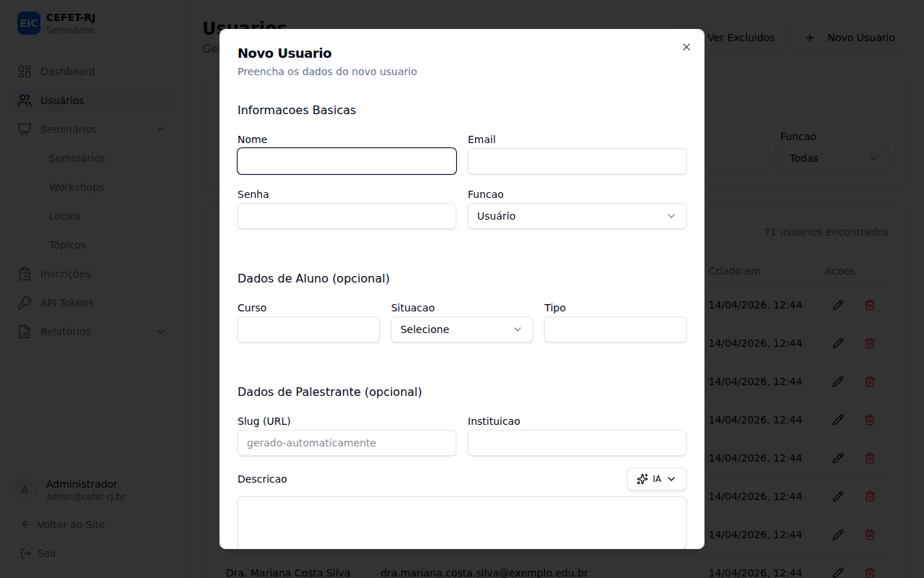Click the Inscrições clipboard icon
924x578 pixels.
pyautogui.click(x=25, y=274)
